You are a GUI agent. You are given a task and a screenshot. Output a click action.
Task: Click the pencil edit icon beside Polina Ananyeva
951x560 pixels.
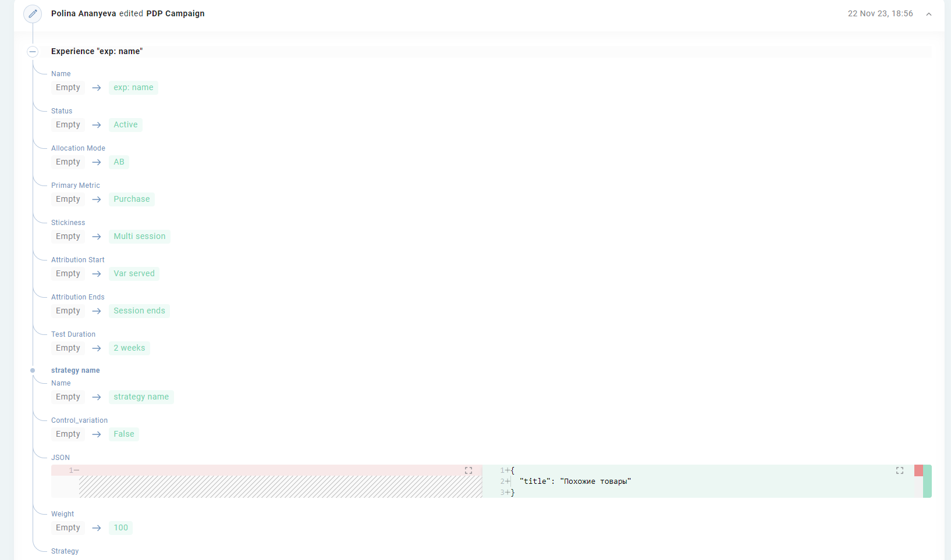(33, 13)
